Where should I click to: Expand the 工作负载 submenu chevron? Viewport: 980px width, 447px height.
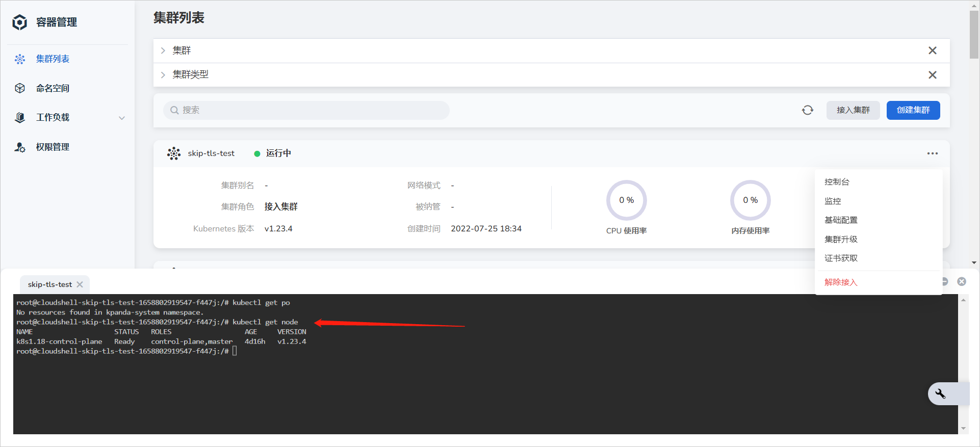(x=122, y=118)
